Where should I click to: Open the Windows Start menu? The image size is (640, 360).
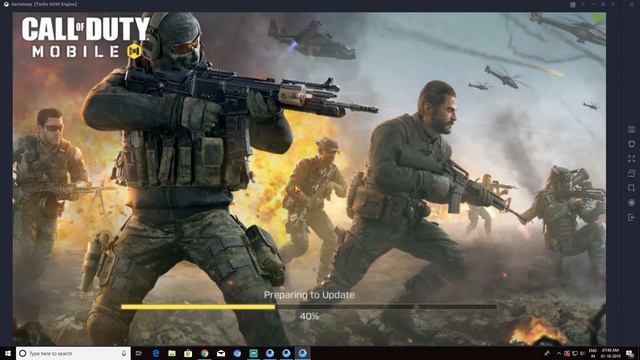click(8, 353)
